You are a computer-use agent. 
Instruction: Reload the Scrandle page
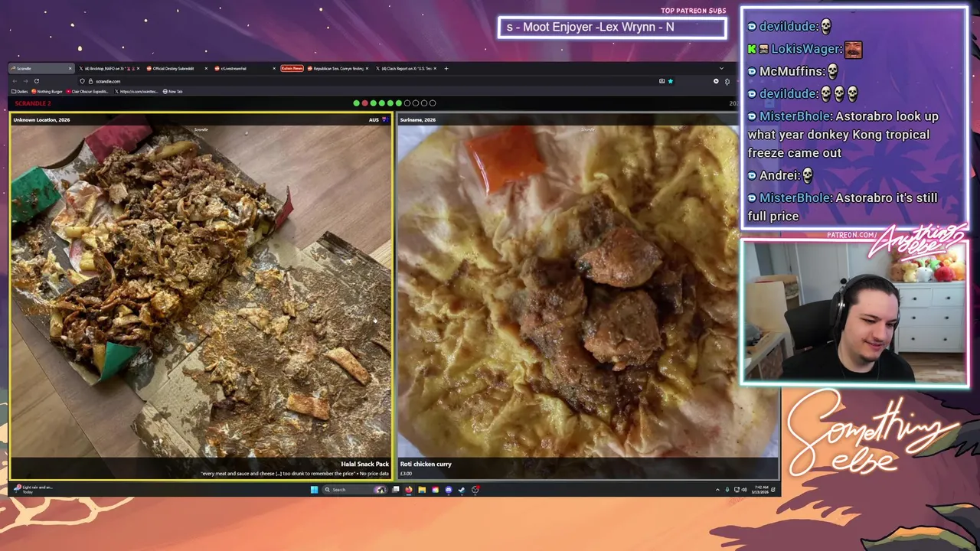(x=36, y=80)
